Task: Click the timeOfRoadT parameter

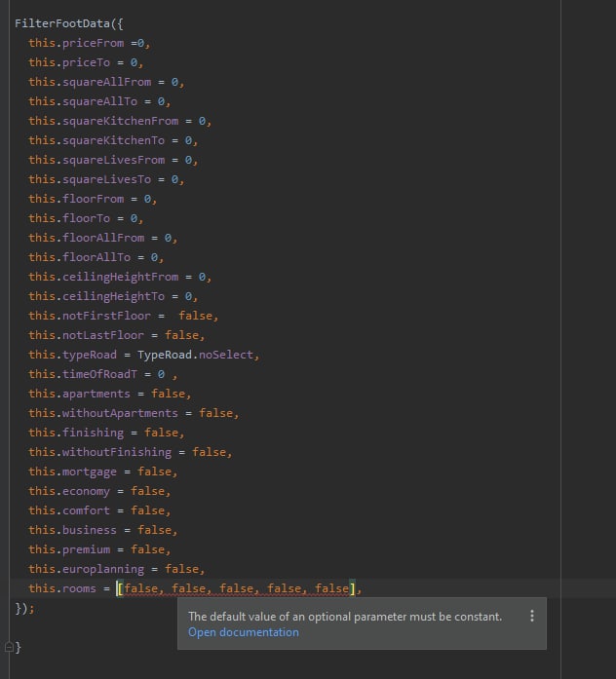Action: [100, 374]
